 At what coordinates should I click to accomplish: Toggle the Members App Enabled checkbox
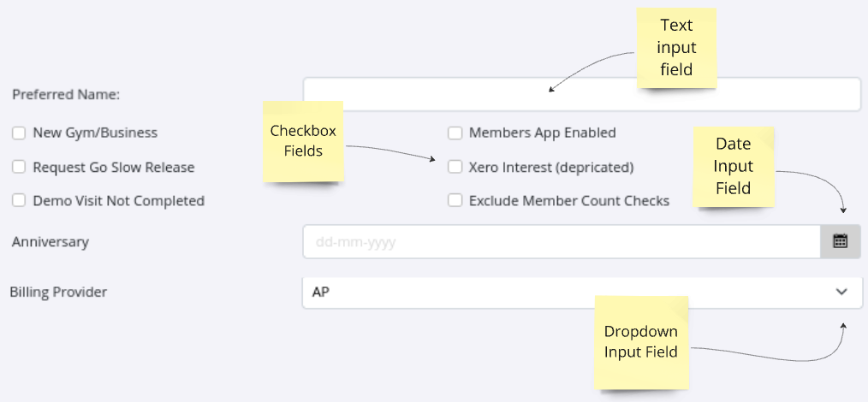pyautogui.click(x=455, y=133)
